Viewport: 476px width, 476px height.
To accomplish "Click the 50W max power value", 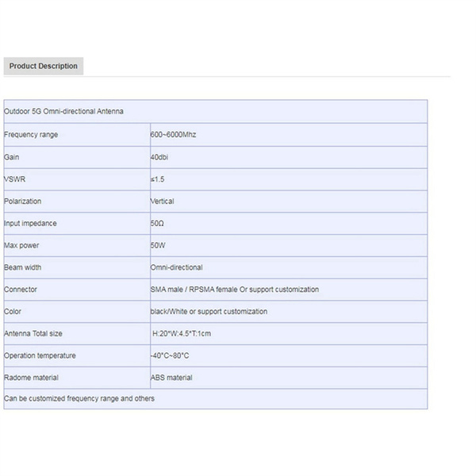I will tap(158, 246).
